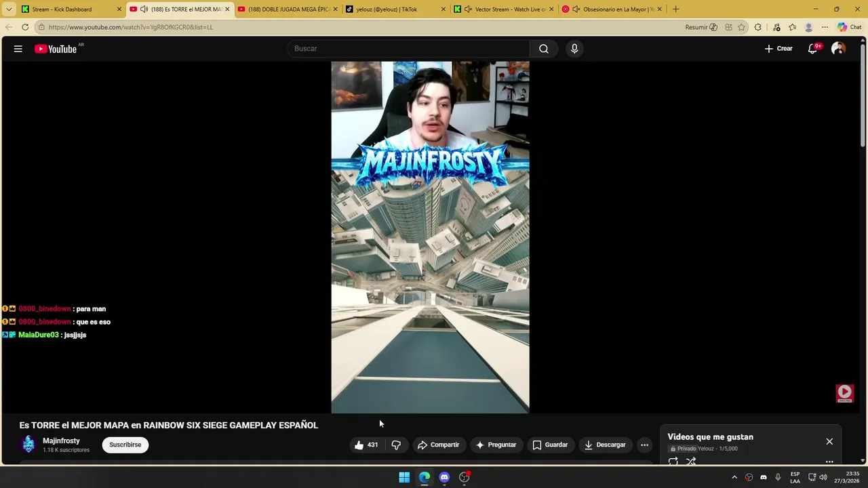The image size is (868, 488).
Task: Open Edge from taskbar
Action: (425, 477)
